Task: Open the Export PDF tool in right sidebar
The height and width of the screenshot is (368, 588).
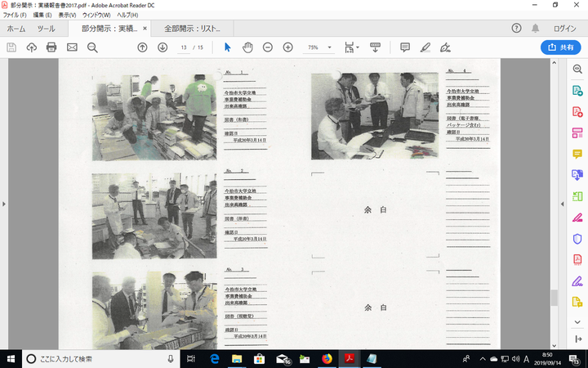Action: click(577, 91)
